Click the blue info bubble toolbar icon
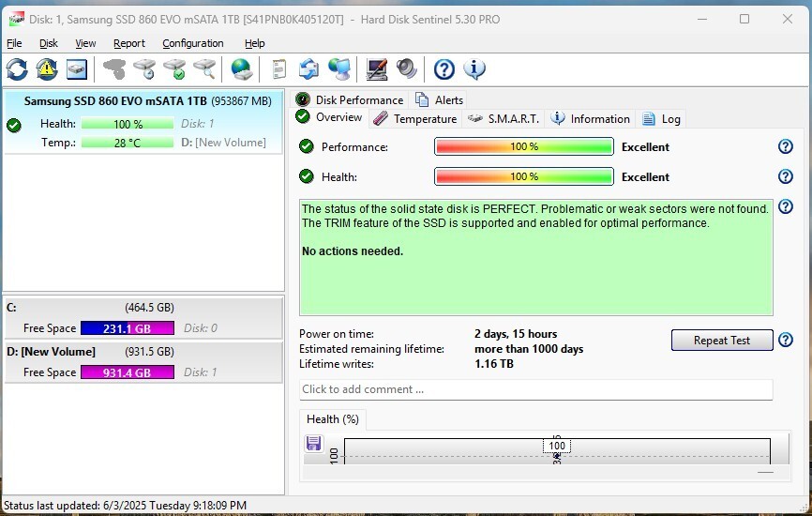Image resolution: width=812 pixels, height=516 pixels. [474, 68]
